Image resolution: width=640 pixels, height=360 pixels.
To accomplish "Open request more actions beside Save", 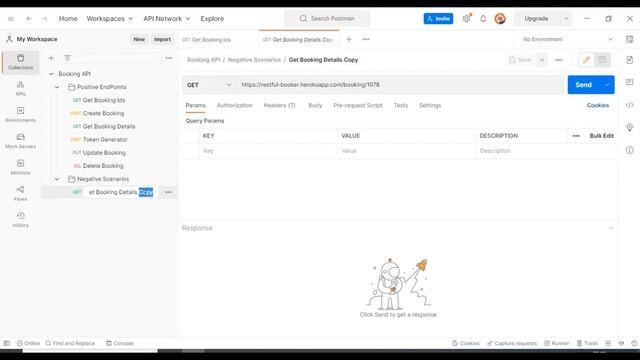I will (x=559, y=60).
